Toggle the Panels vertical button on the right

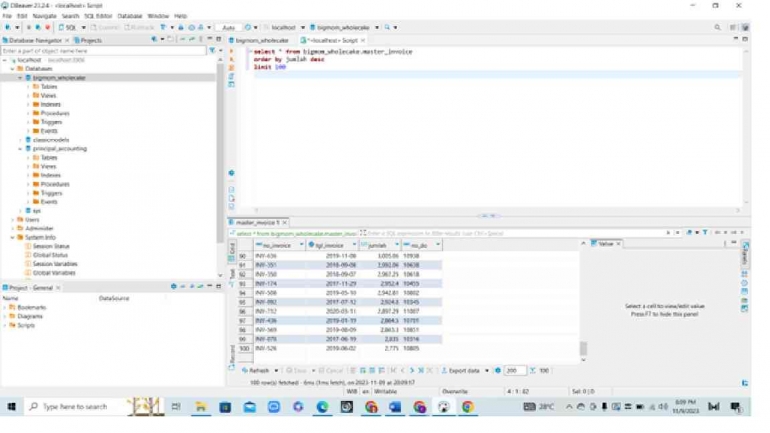(745, 253)
